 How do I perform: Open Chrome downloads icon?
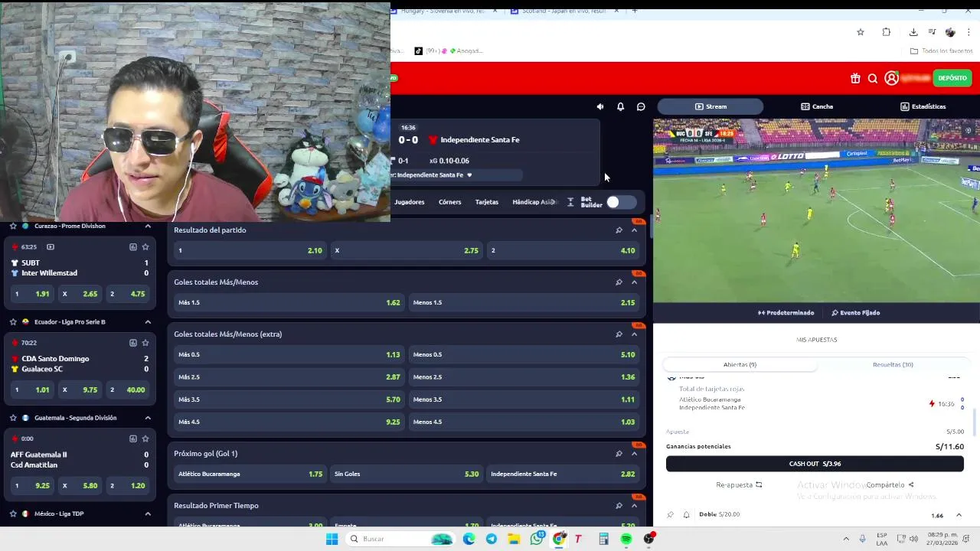pos(913,32)
